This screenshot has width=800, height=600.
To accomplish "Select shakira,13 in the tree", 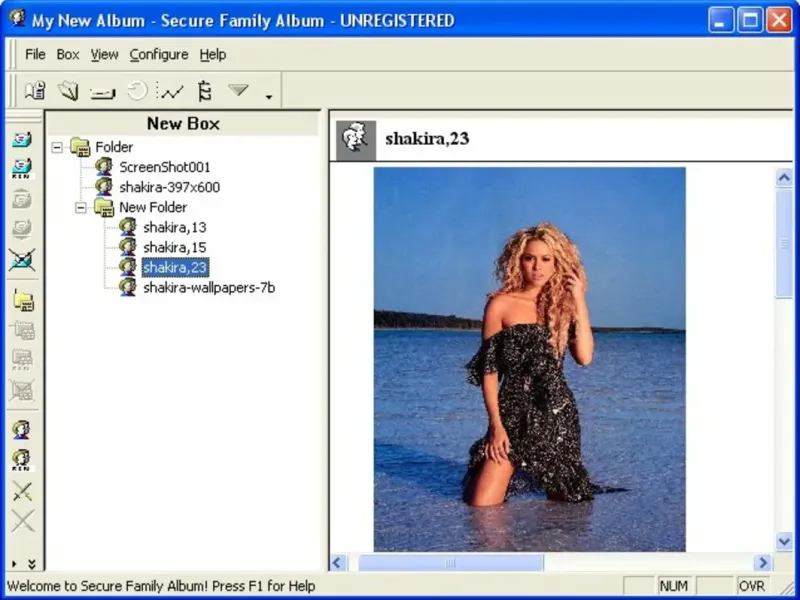I will [174, 228].
